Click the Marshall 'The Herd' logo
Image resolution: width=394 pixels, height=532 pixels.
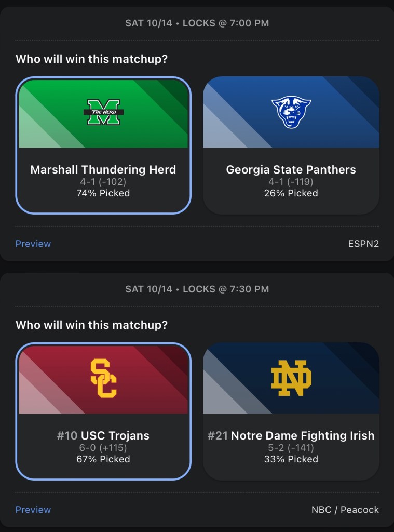click(103, 113)
